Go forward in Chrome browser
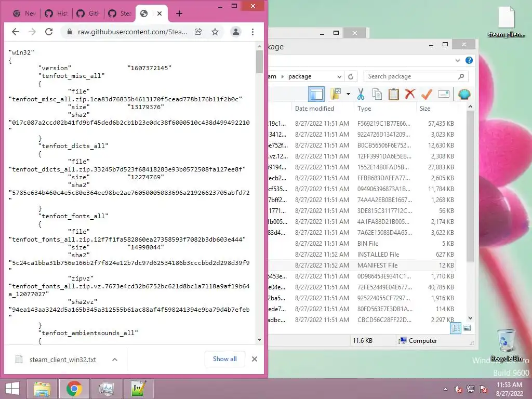The width and height of the screenshot is (532, 399). [32, 32]
